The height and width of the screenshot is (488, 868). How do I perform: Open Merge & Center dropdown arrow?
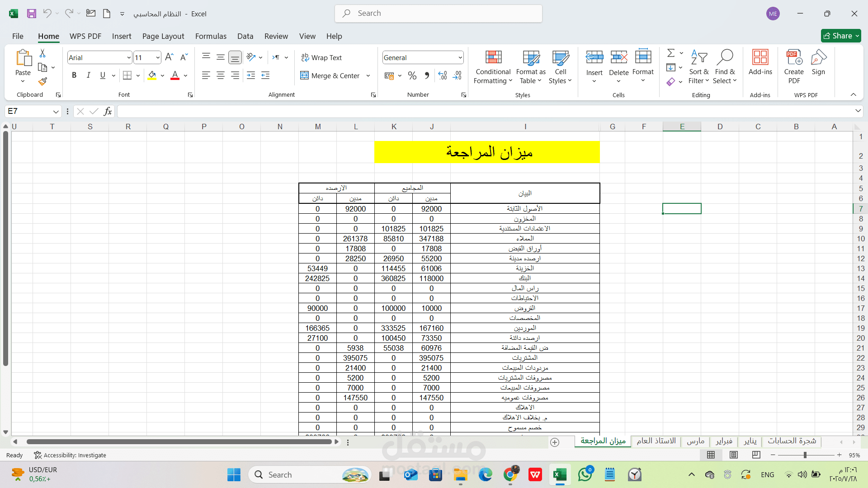point(368,75)
